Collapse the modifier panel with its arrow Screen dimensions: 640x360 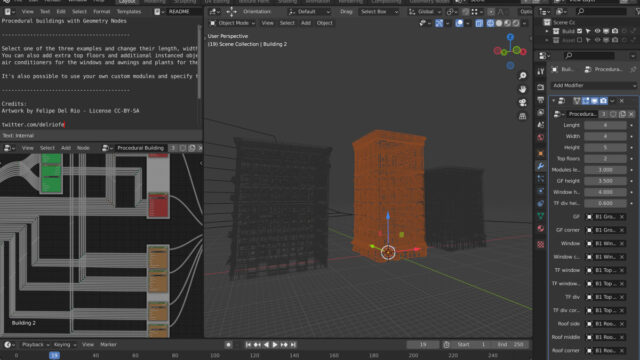[553, 101]
